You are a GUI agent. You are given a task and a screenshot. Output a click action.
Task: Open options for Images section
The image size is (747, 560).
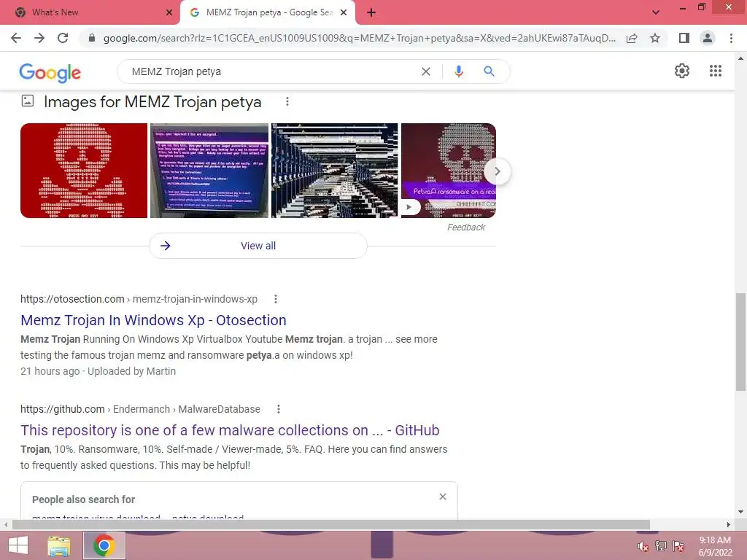pyautogui.click(x=287, y=101)
